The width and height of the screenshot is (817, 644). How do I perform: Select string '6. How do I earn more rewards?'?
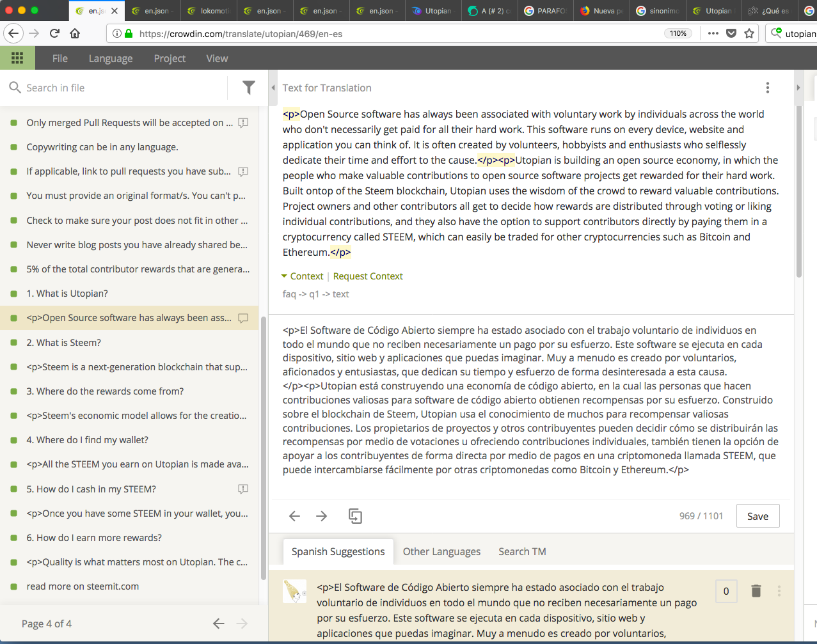[129, 538]
